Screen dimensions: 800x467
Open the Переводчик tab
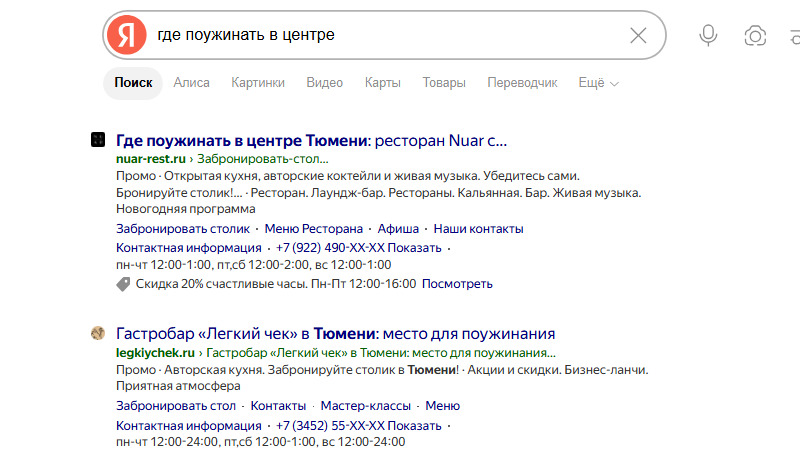(x=522, y=83)
